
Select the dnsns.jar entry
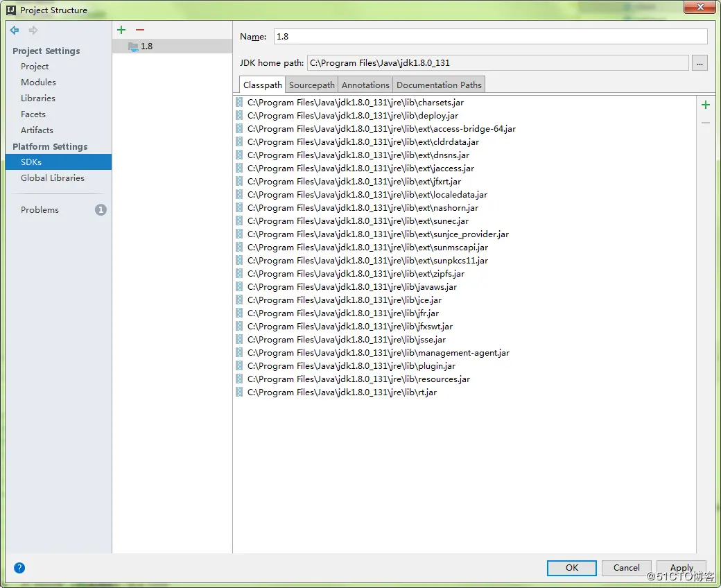click(x=464, y=155)
